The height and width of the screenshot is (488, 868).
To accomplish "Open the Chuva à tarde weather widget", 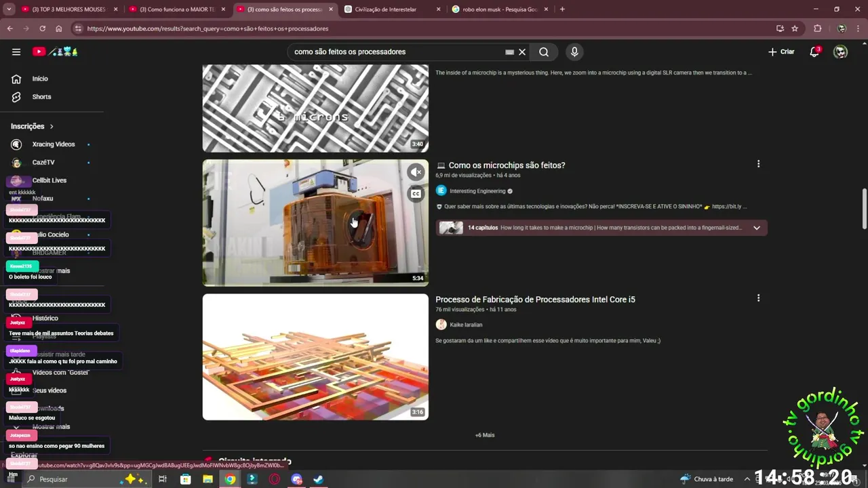I will pyautogui.click(x=707, y=479).
